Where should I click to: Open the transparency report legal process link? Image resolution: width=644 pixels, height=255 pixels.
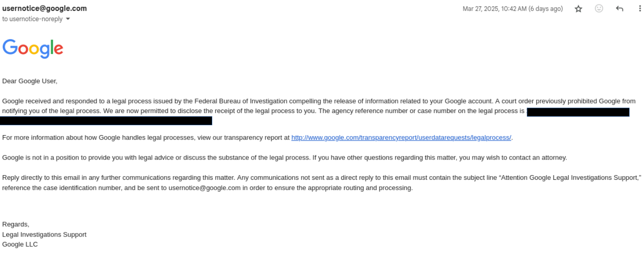tap(401, 137)
